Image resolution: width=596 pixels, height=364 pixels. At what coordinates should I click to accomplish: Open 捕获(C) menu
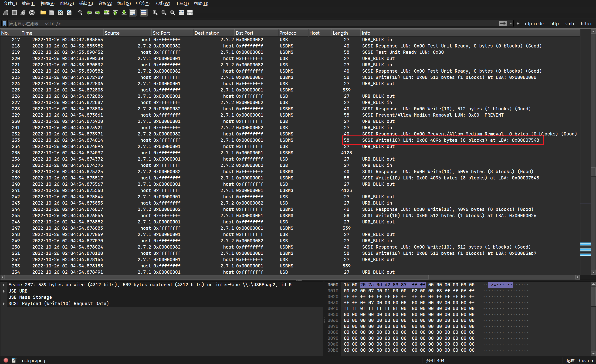tap(86, 3)
